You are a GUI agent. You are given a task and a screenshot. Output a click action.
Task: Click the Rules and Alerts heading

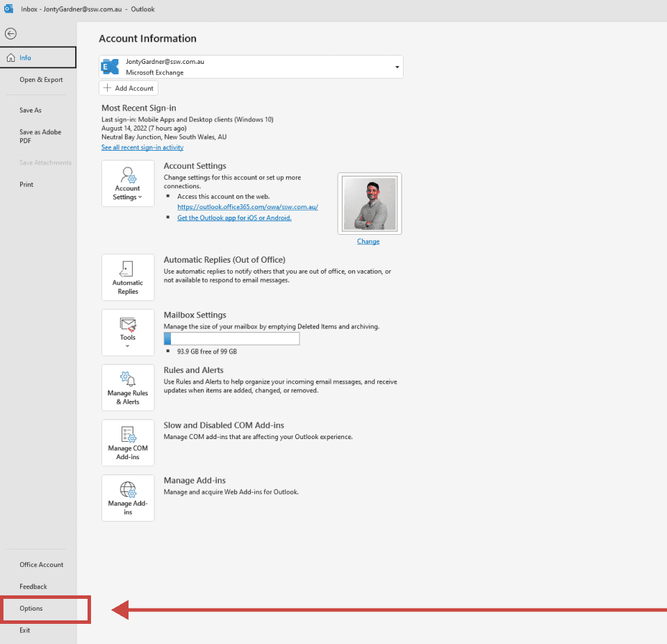pos(194,370)
